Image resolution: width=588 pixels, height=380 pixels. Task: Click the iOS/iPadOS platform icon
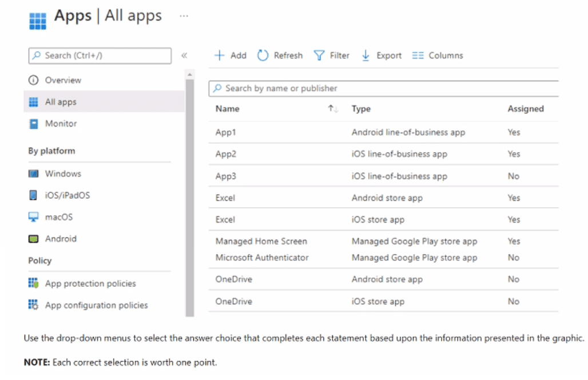[x=34, y=196]
